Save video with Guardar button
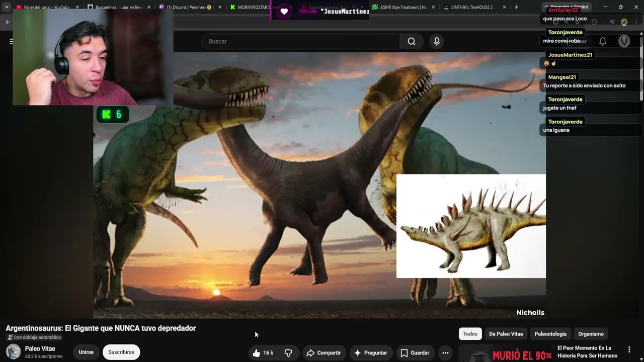Viewport: 644px width, 362px height. coord(415,353)
